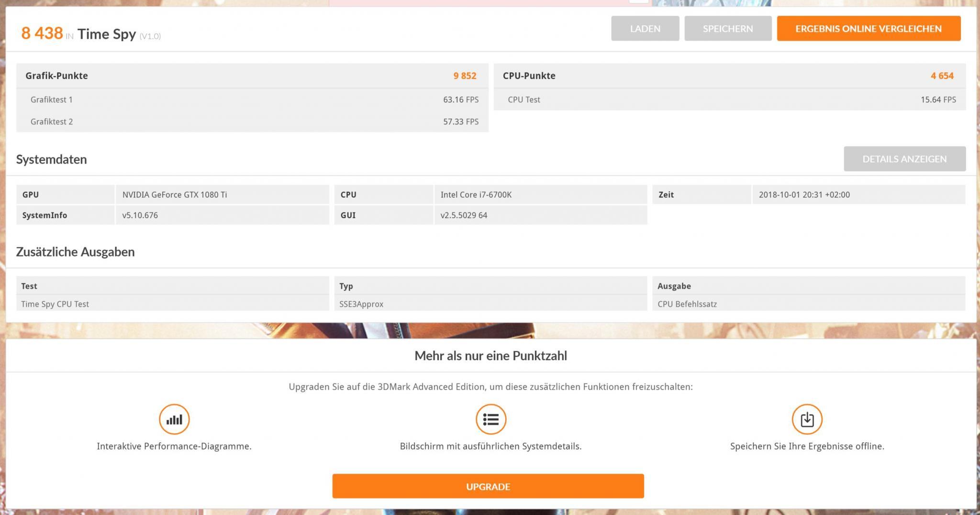Click the LADEN button
Viewport: 980px width, 515px height.
(x=645, y=28)
